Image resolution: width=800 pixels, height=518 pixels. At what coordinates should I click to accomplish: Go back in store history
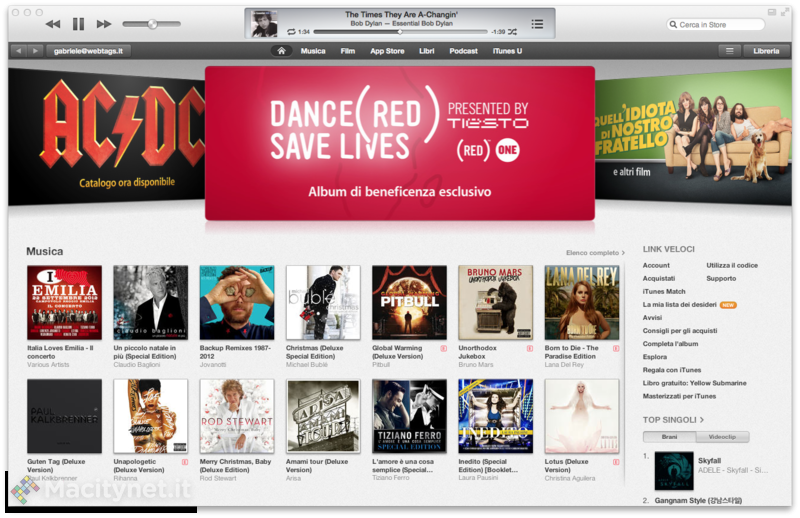click(19, 51)
